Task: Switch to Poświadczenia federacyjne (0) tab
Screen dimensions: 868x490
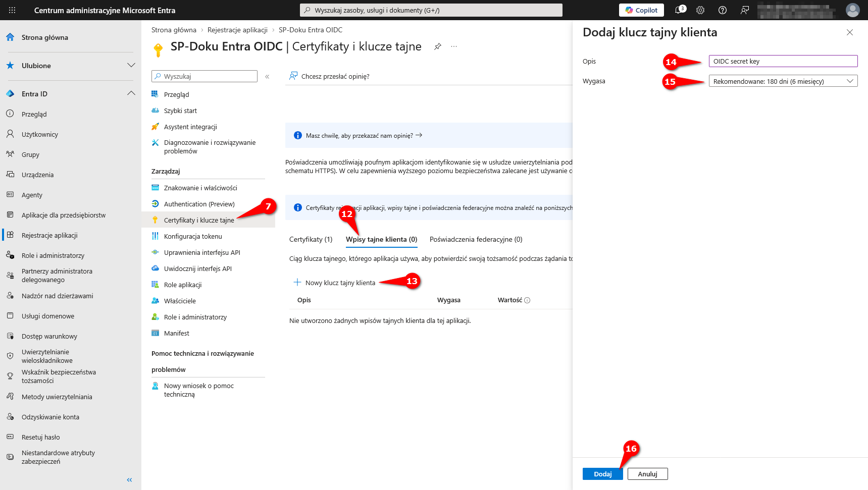Action: click(476, 239)
